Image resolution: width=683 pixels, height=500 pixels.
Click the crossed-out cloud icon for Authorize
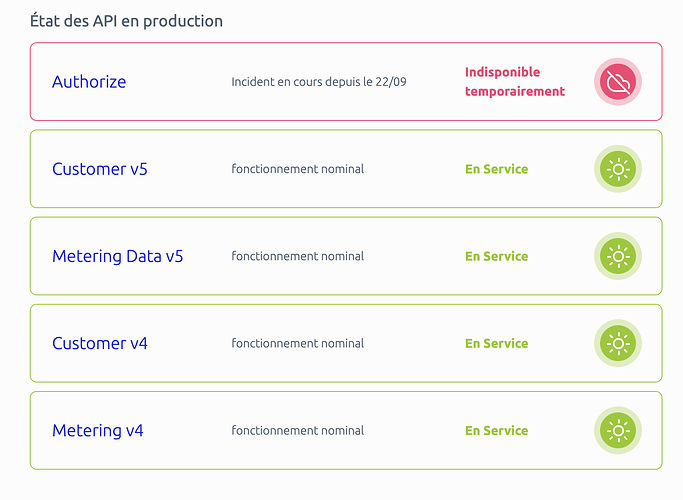[x=618, y=82]
